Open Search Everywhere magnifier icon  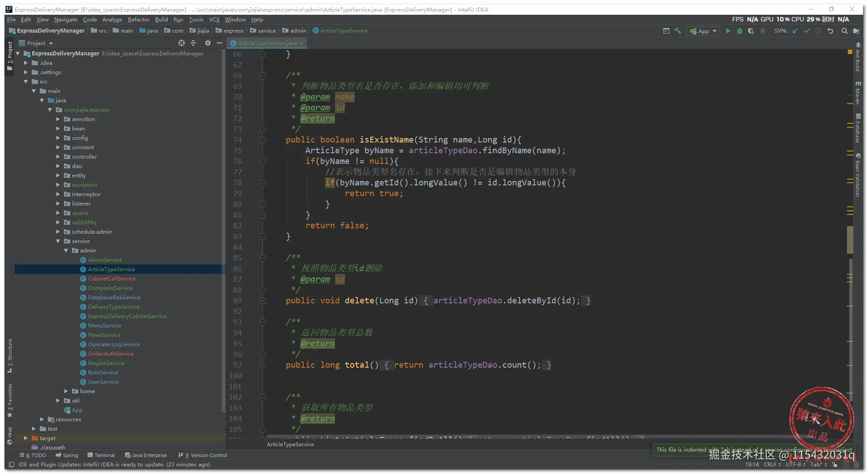tap(844, 31)
